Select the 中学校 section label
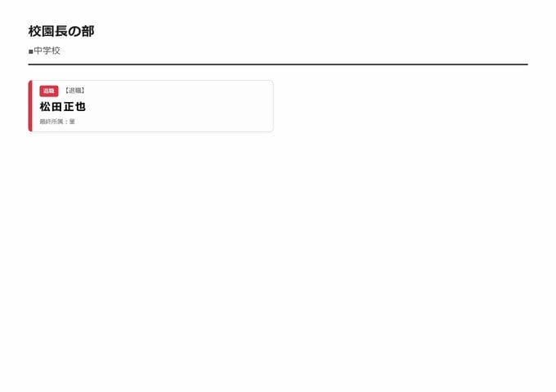This screenshot has width=556, height=392. tap(47, 51)
